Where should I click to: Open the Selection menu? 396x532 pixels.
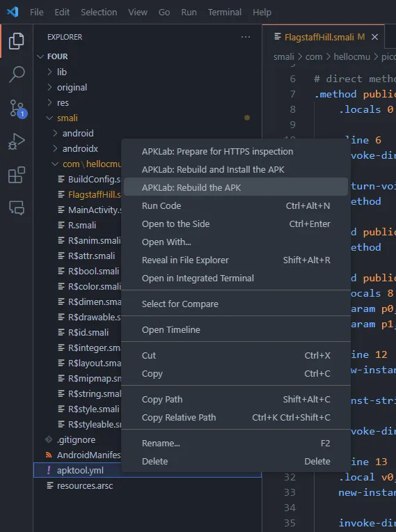pyautogui.click(x=99, y=13)
